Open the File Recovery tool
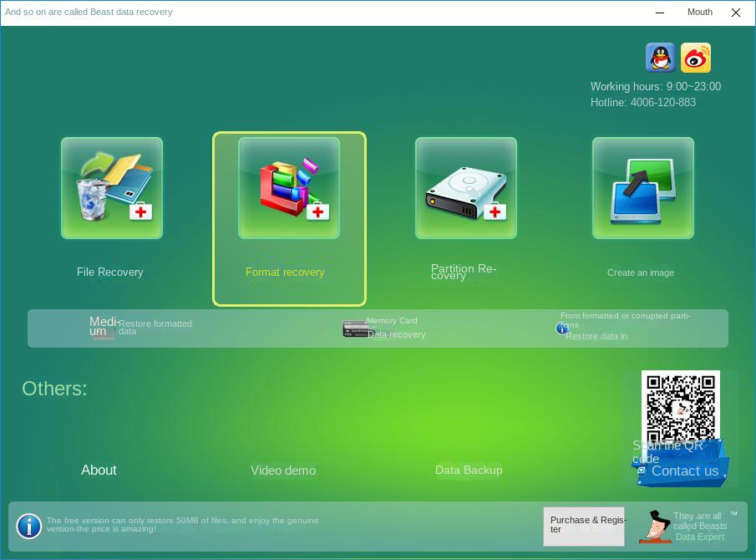This screenshot has width=756, height=560. tap(110, 187)
